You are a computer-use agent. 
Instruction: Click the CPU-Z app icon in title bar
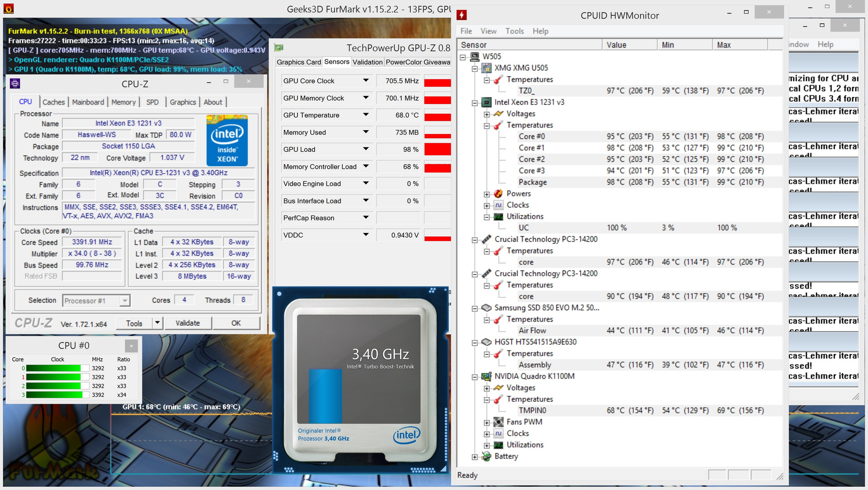(15, 84)
